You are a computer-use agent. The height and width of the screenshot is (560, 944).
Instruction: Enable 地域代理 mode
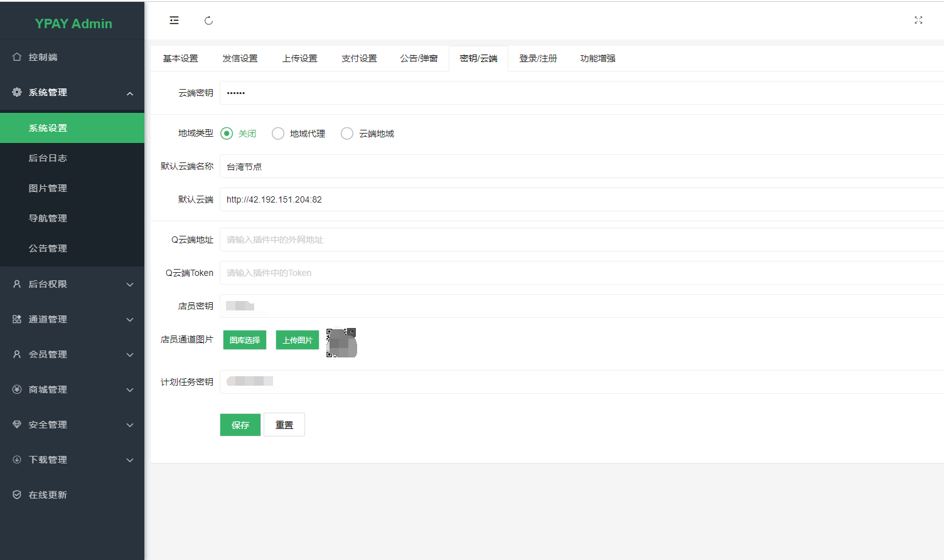278,133
